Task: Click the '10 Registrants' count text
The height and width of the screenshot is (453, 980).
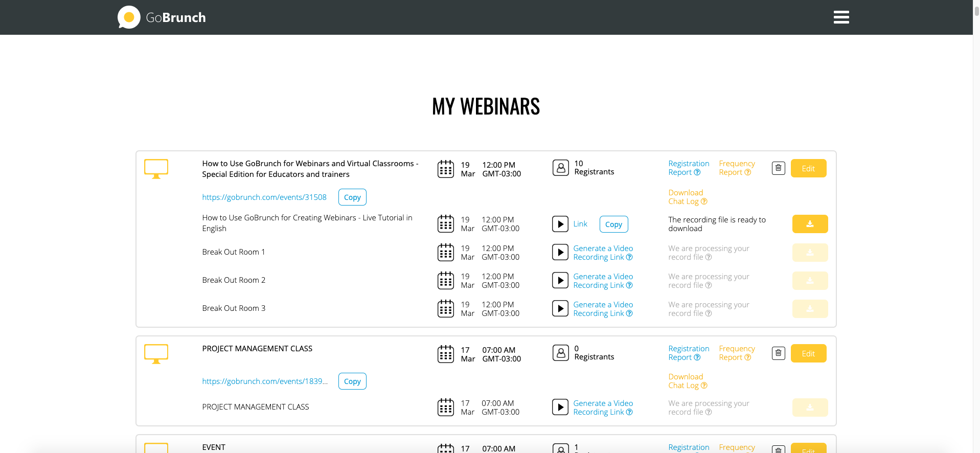Action: click(x=594, y=168)
